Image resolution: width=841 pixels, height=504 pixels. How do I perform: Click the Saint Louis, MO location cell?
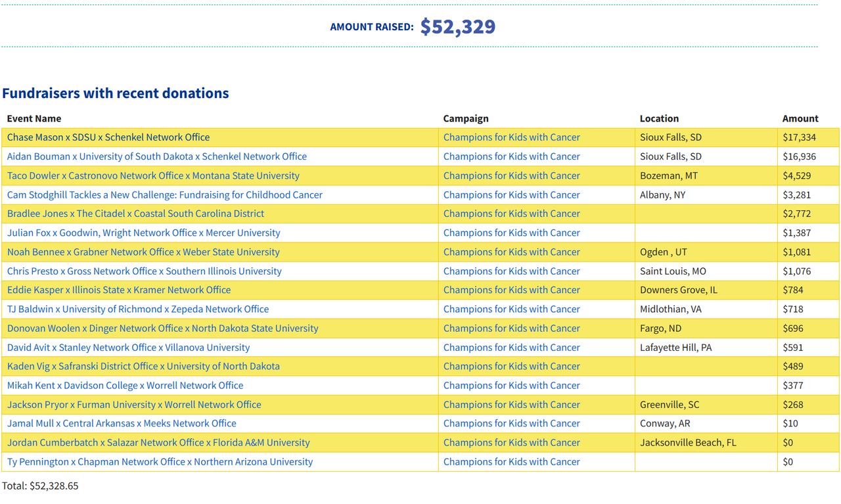(706, 271)
